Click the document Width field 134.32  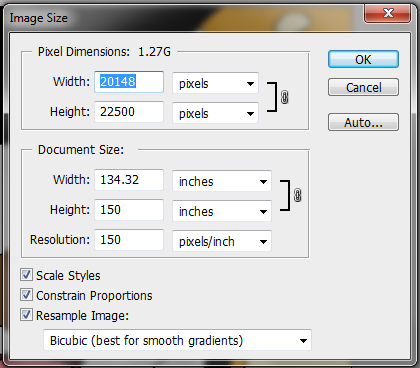click(129, 180)
